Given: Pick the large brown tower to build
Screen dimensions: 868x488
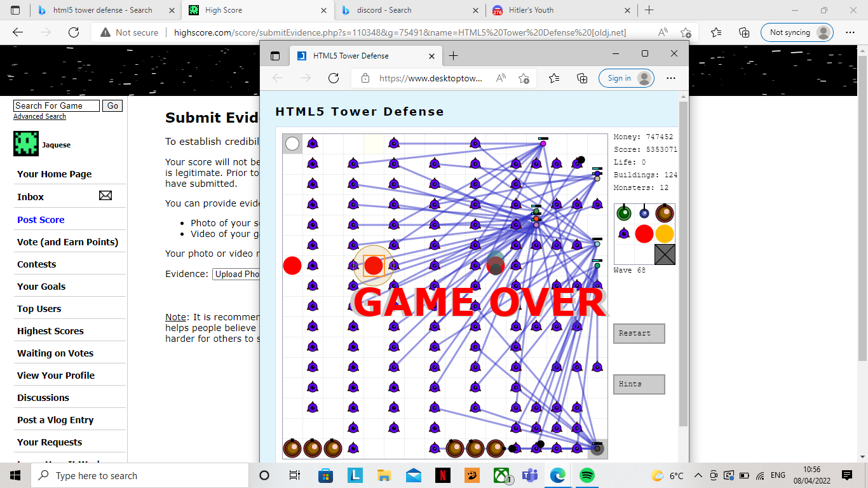Looking at the screenshot, I should [665, 212].
